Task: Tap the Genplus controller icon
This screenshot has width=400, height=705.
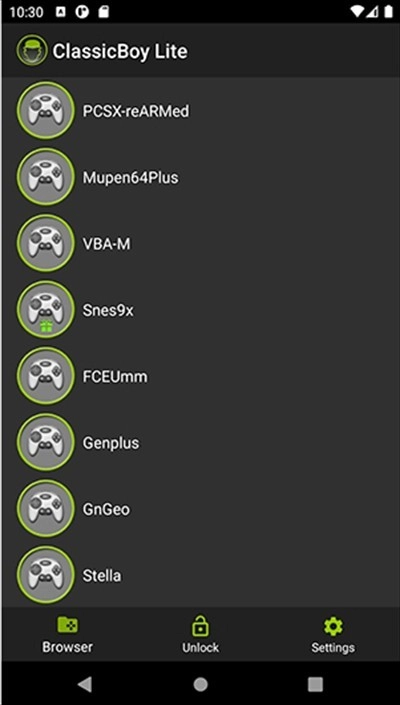Action: coord(45,443)
